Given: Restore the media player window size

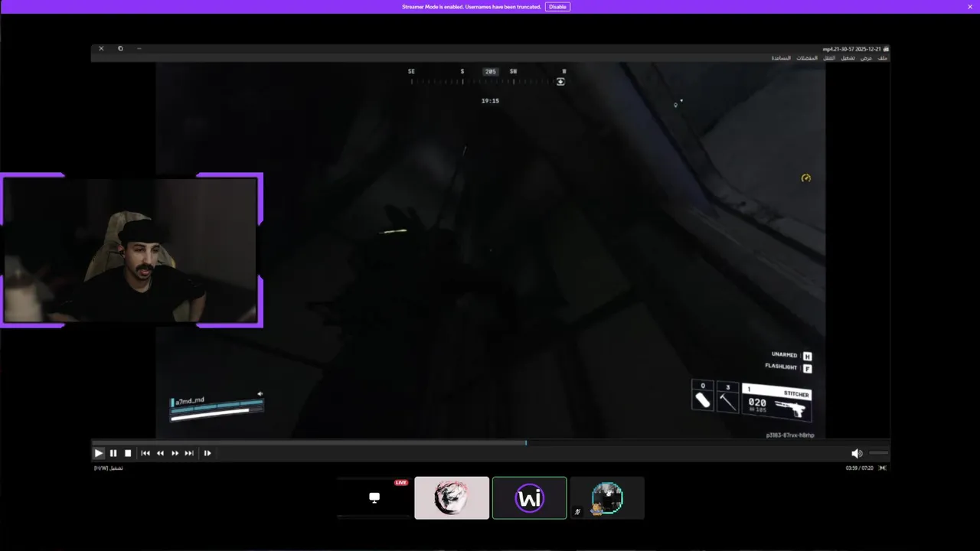Looking at the screenshot, I should coord(120,48).
